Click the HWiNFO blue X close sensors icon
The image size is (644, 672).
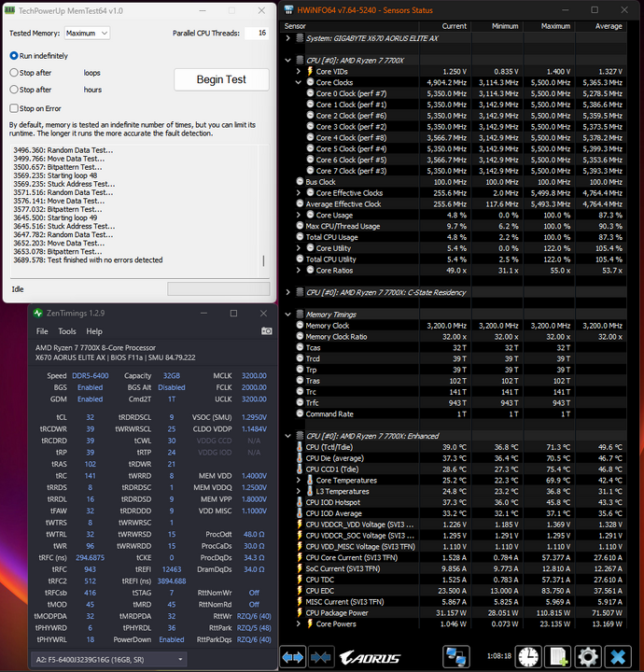(618, 657)
